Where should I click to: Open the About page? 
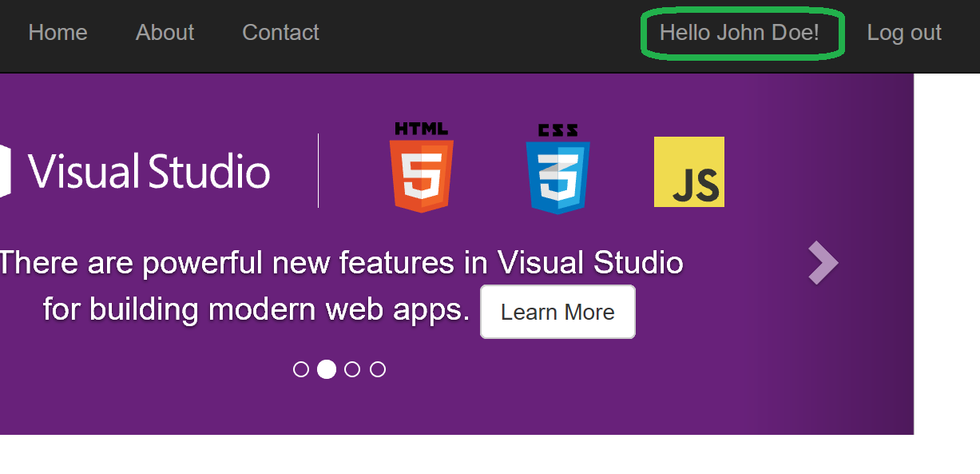(x=165, y=33)
